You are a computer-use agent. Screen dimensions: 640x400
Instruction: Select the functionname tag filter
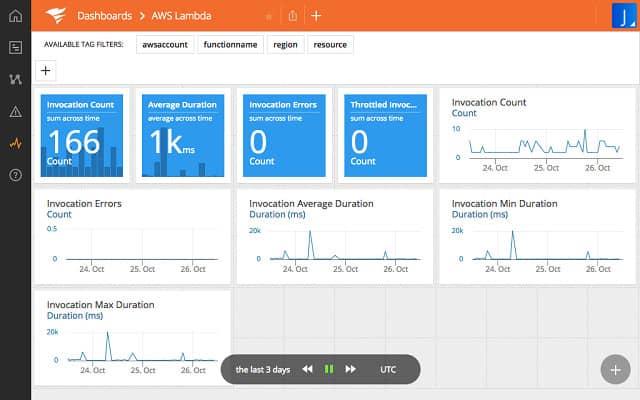(231, 44)
